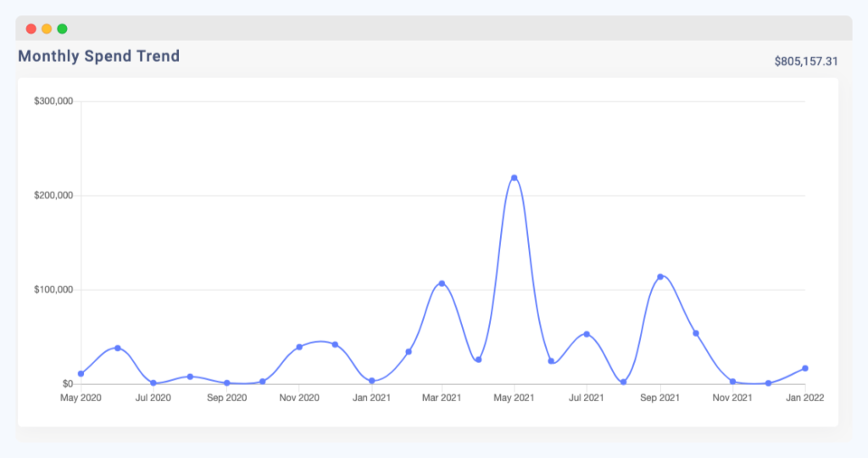Click the May 2021 peak data point
The image size is (868, 458).
tap(515, 178)
